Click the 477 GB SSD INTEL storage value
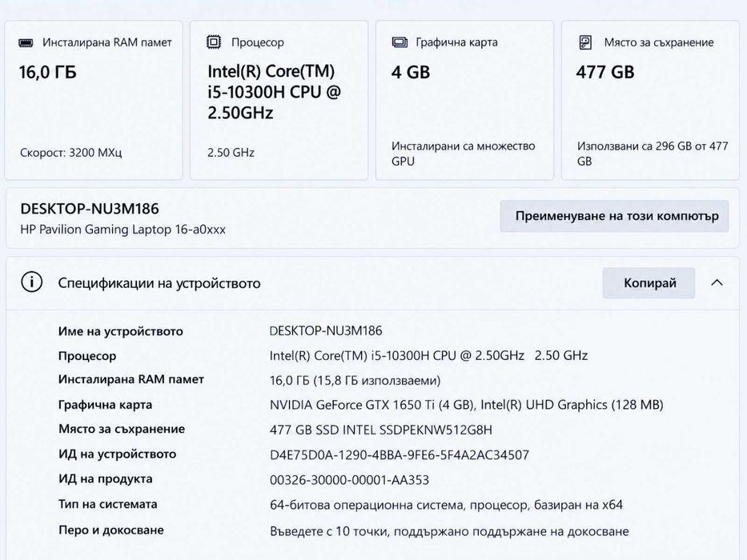Viewport: 747px width, 560px height. pyautogui.click(x=380, y=430)
